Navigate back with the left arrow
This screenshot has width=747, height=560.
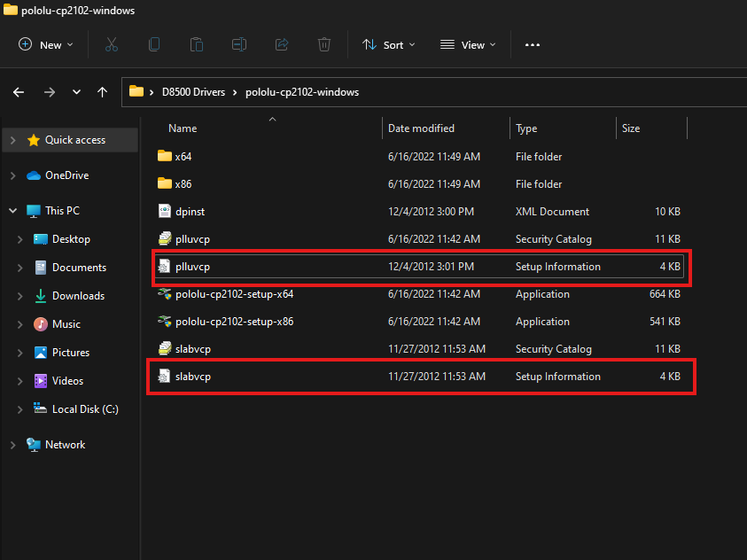[19, 92]
